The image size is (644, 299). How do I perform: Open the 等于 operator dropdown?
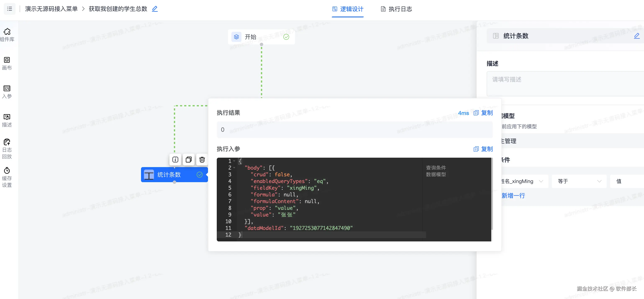579,181
